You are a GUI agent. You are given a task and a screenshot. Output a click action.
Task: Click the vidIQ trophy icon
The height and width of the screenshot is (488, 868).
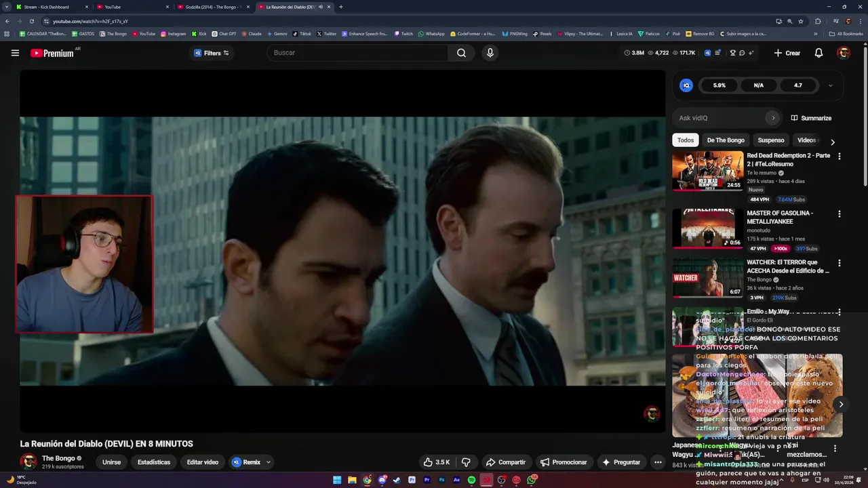pyautogui.click(x=732, y=53)
